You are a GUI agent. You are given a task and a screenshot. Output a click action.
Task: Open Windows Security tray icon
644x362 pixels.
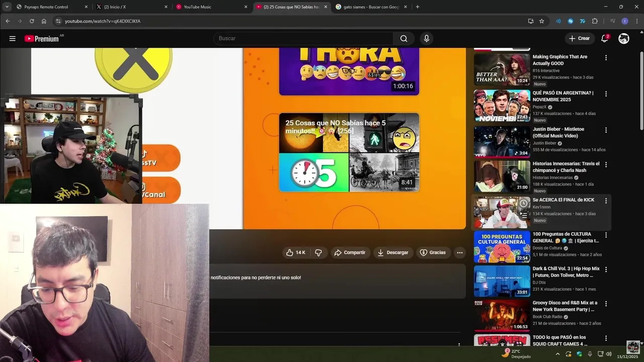579,354
